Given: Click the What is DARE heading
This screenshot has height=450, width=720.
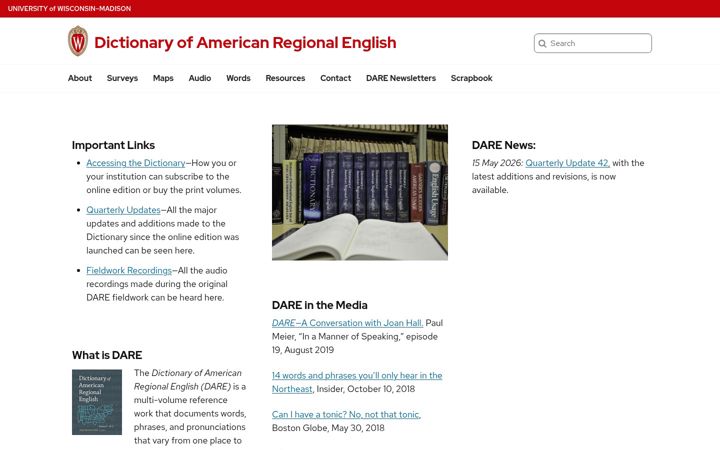Looking at the screenshot, I should (107, 355).
